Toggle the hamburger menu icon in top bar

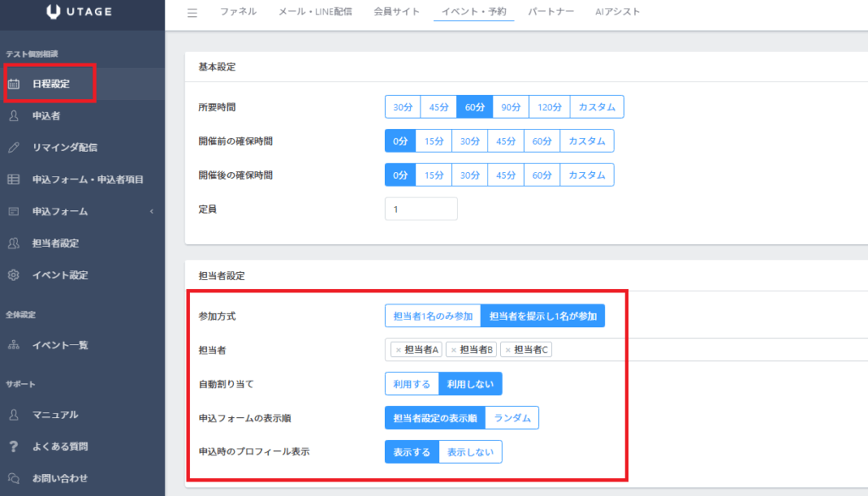[192, 13]
